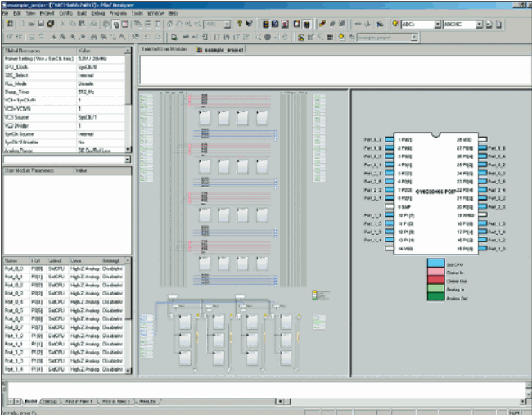The image size is (532, 415).
Task: Select the example_project tab
Action: click(x=221, y=50)
